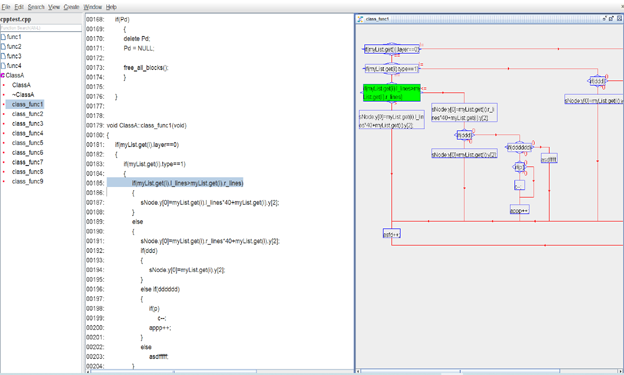
Task: Open the Help menu
Action: pyautogui.click(x=111, y=7)
